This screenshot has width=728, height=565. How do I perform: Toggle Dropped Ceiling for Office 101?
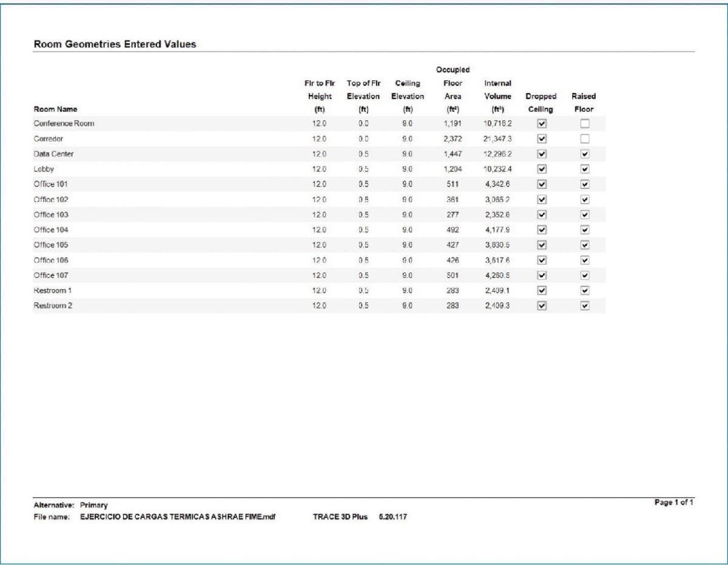(x=542, y=184)
